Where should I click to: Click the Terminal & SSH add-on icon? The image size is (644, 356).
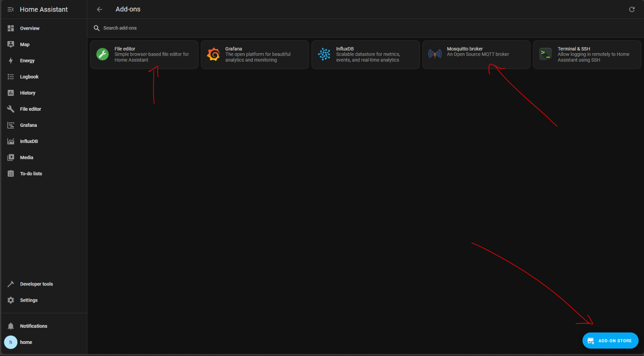(x=545, y=54)
